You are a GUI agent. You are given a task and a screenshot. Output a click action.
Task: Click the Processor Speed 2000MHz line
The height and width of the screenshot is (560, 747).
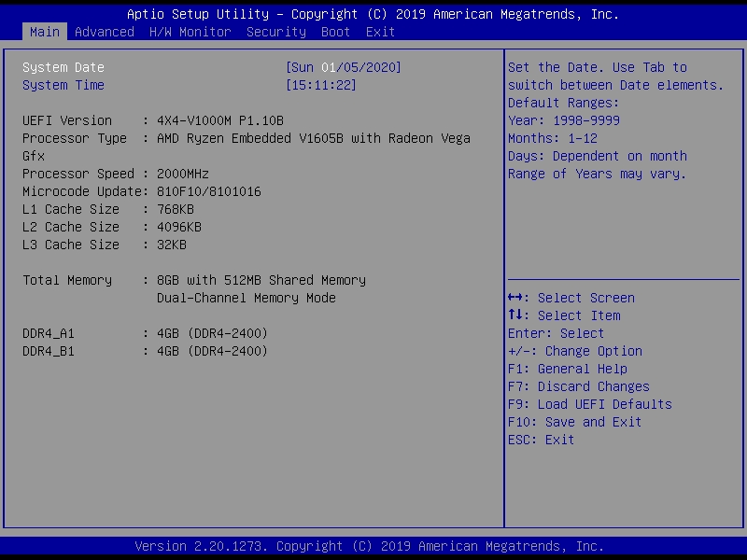[116, 174]
